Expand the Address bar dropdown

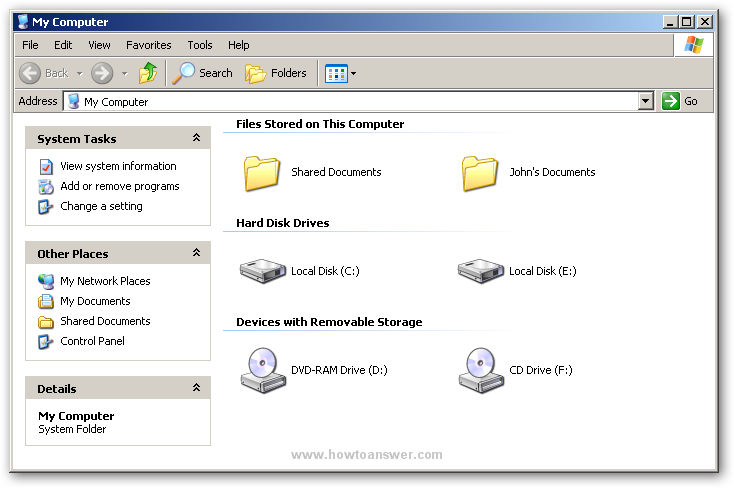[646, 101]
